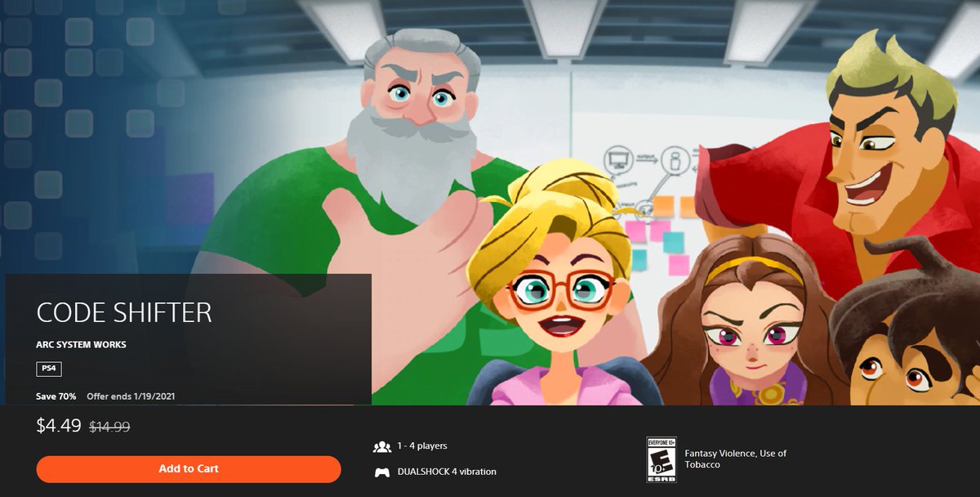The width and height of the screenshot is (980, 497).
Task: Click the Fantasy Violence, Use of Tobacco descriptor
Action: 735,459
